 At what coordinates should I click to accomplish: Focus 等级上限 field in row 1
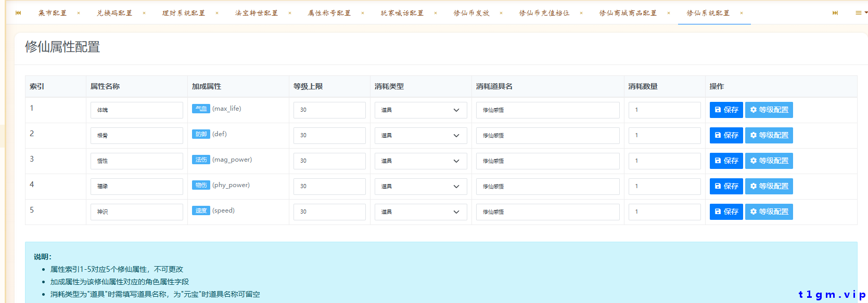tap(329, 110)
